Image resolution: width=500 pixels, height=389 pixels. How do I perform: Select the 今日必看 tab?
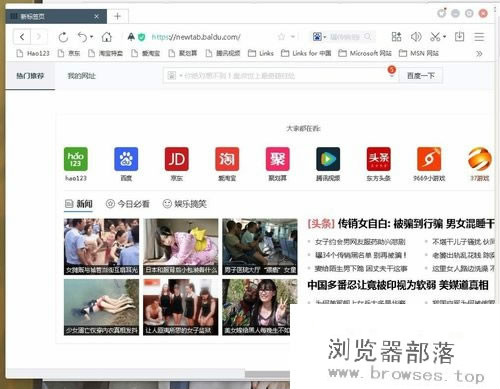point(128,204)
